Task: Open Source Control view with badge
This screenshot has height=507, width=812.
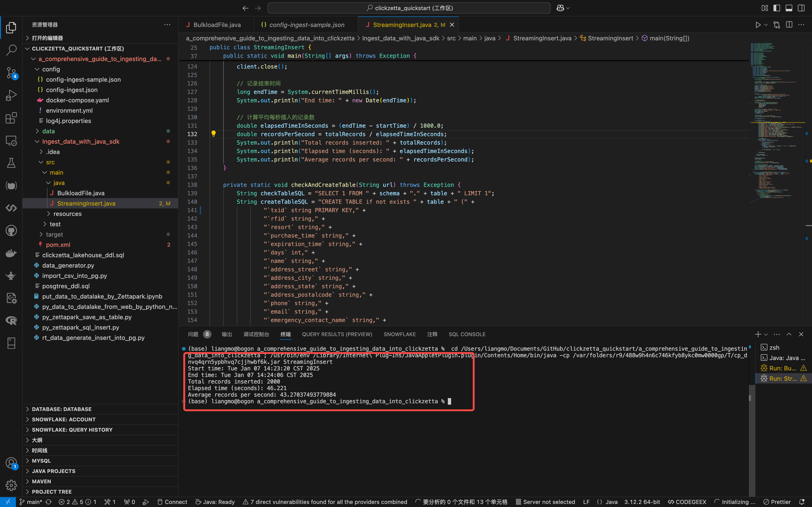Action: (11, 73)
